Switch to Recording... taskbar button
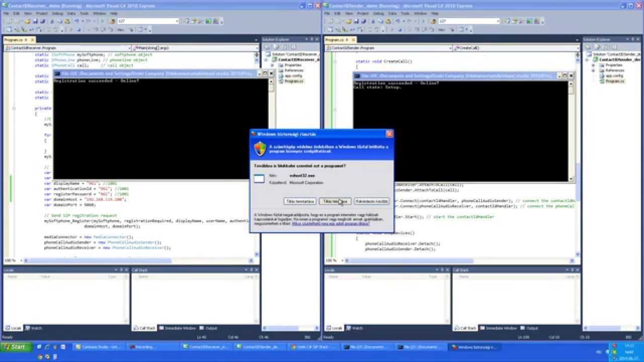 point(152,347)
